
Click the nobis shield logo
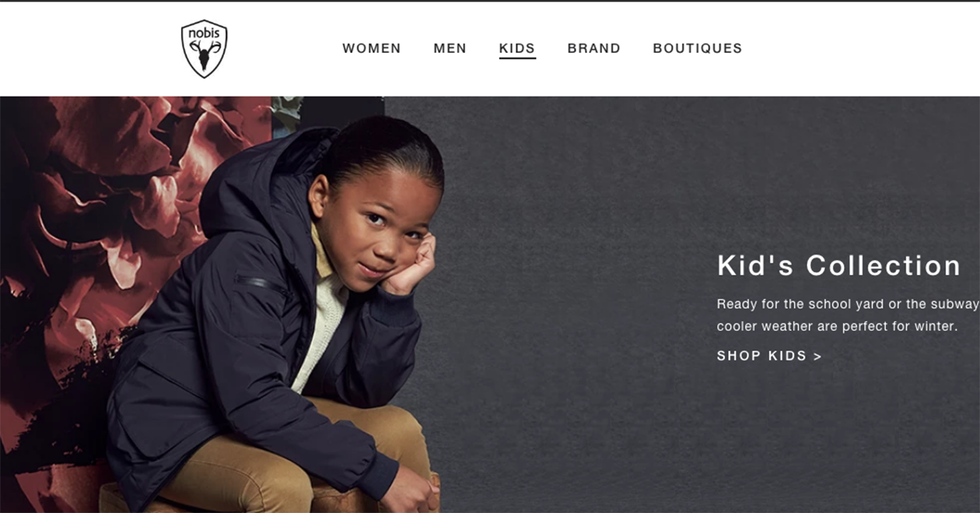[204, 48]
